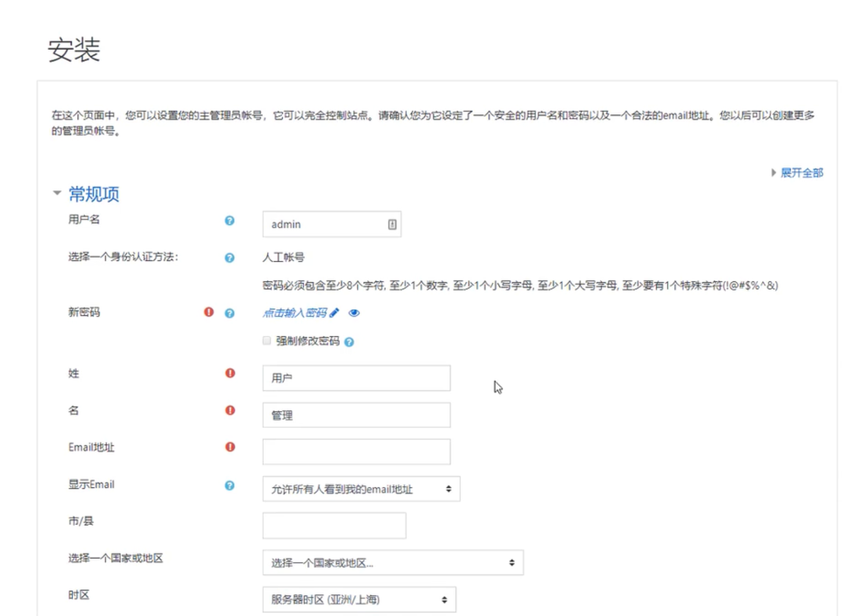
Task: Click the 名 field containing 管理
Action: coord(356,415)
